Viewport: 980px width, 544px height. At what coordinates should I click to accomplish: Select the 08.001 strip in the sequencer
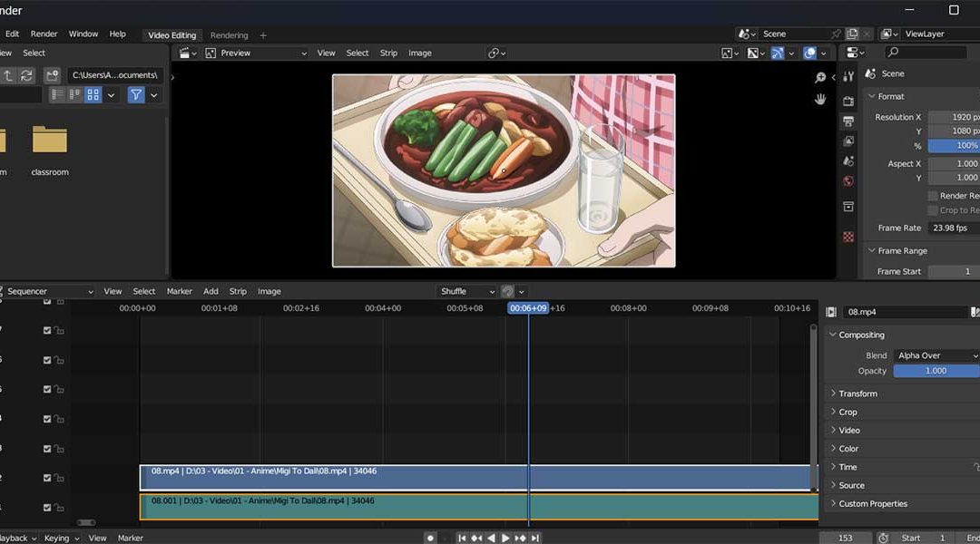(363, 500)
